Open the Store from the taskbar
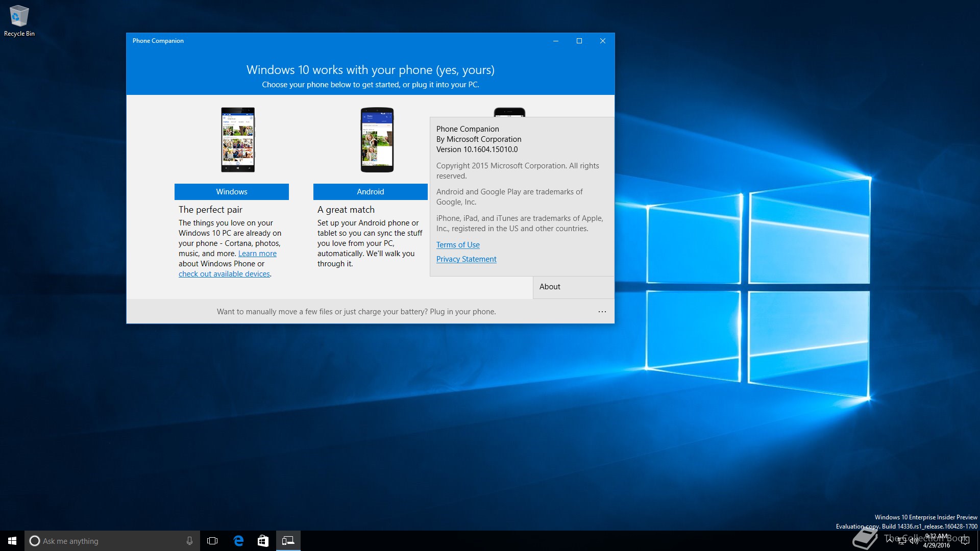 [263, 541]
